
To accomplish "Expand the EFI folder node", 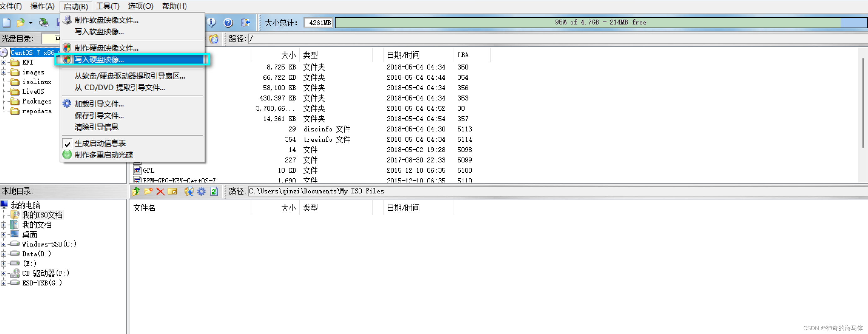I will tap(4, 62).
